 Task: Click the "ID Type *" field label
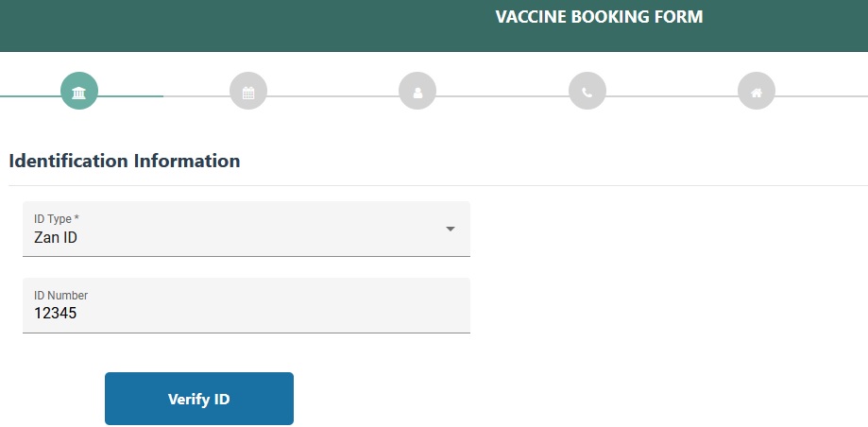click(57, 219)
